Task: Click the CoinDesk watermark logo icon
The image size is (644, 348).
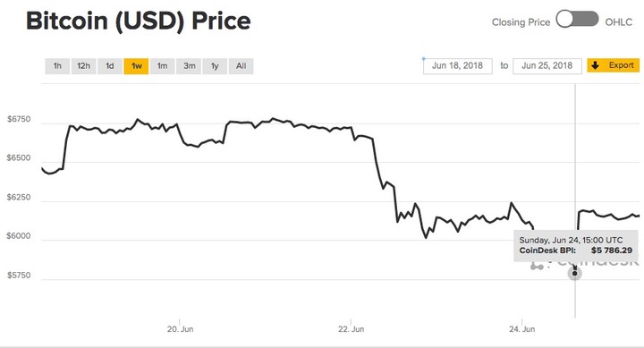Action: point(537,267)
